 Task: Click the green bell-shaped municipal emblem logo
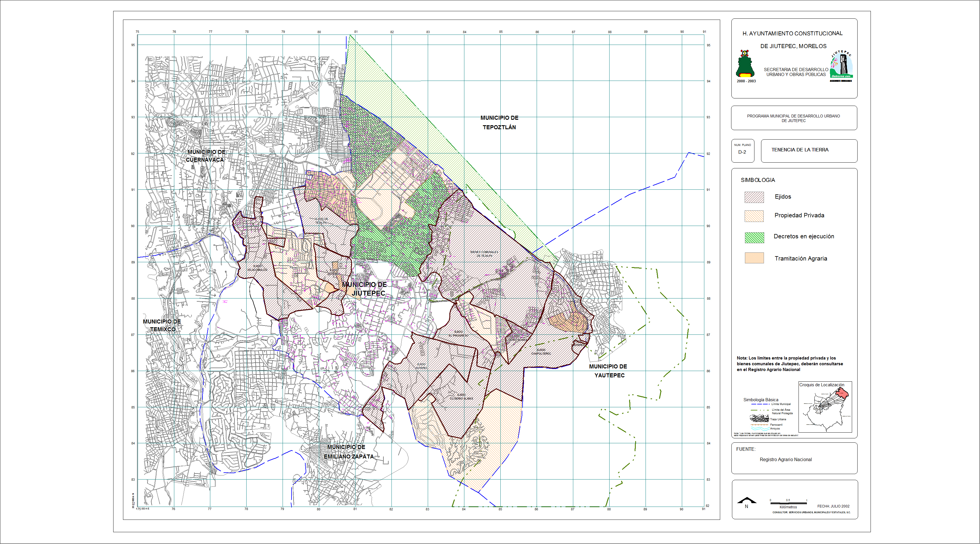click(x=745, y=64)
